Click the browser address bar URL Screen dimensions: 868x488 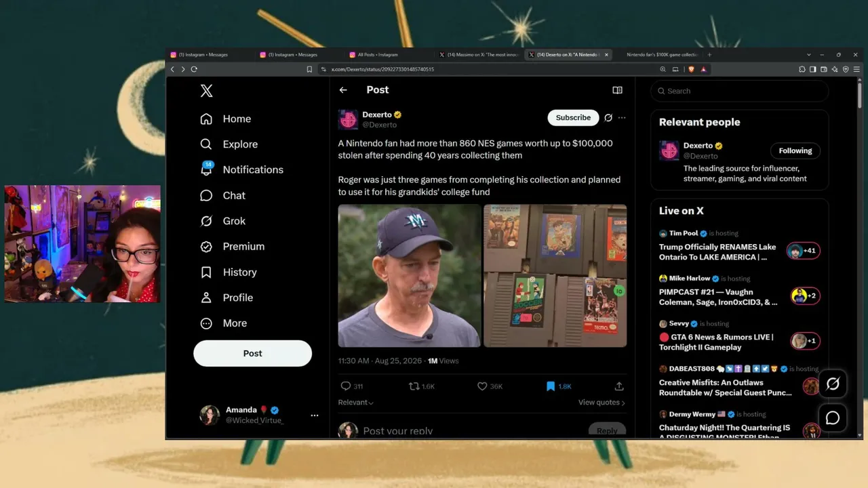coord(382,69)
